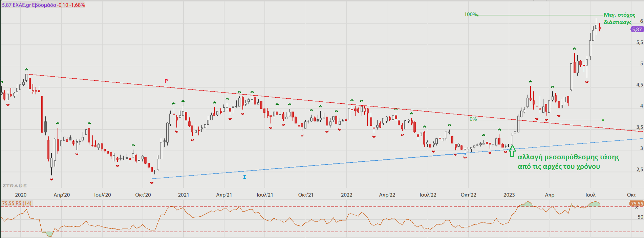Viewport: 644px width, 238px height.
Task: Click the purple 5,87 current price tag
Action: (637, 29)
